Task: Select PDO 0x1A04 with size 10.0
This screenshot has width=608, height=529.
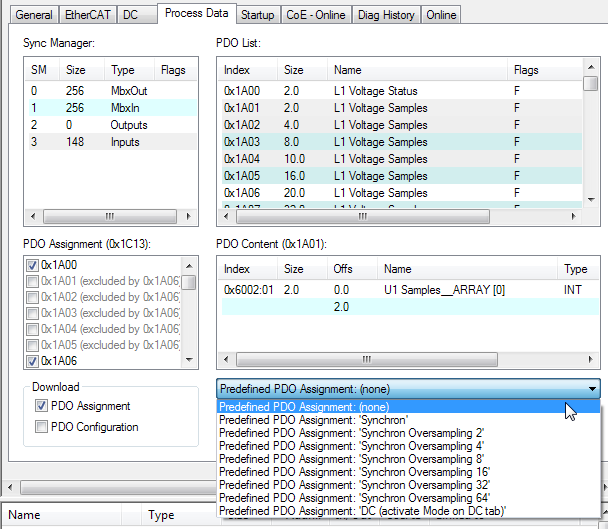Action: point(401,159)
